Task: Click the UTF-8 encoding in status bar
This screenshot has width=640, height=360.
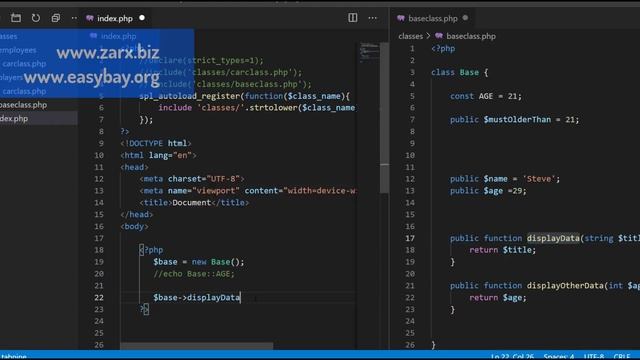Action: click(x=594, y=356)
